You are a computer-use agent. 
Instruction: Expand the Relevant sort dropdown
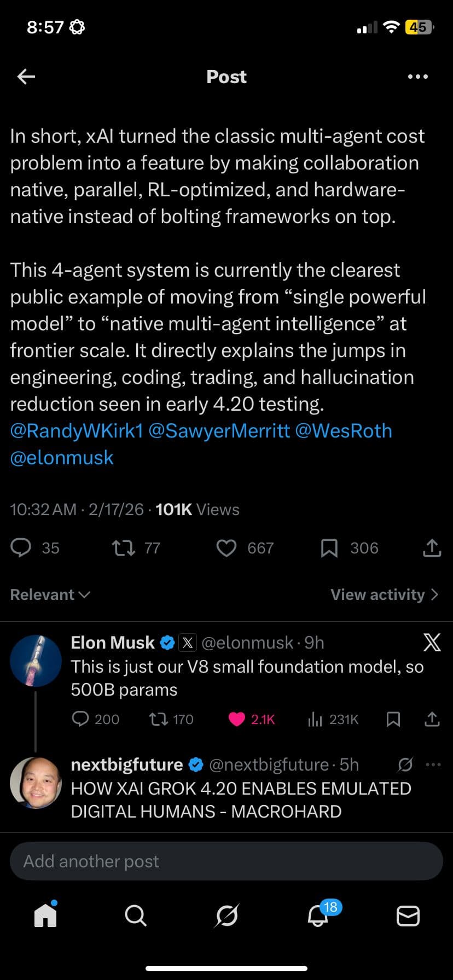[x=50, y=594]
